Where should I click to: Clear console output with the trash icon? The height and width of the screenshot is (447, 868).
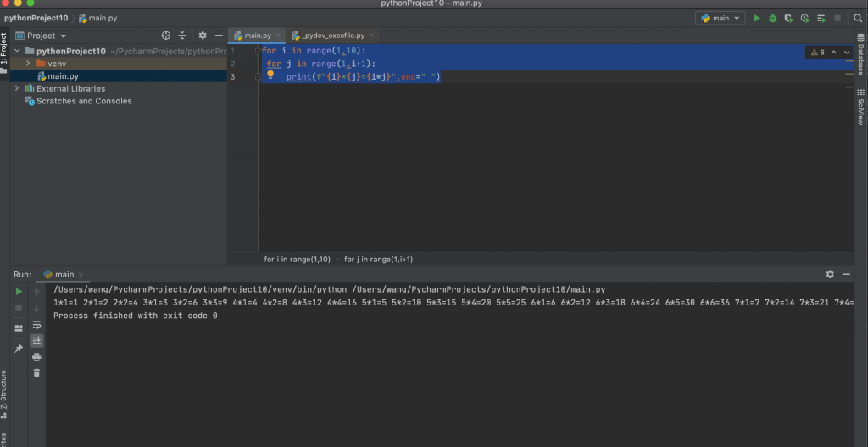coord(37,372)
